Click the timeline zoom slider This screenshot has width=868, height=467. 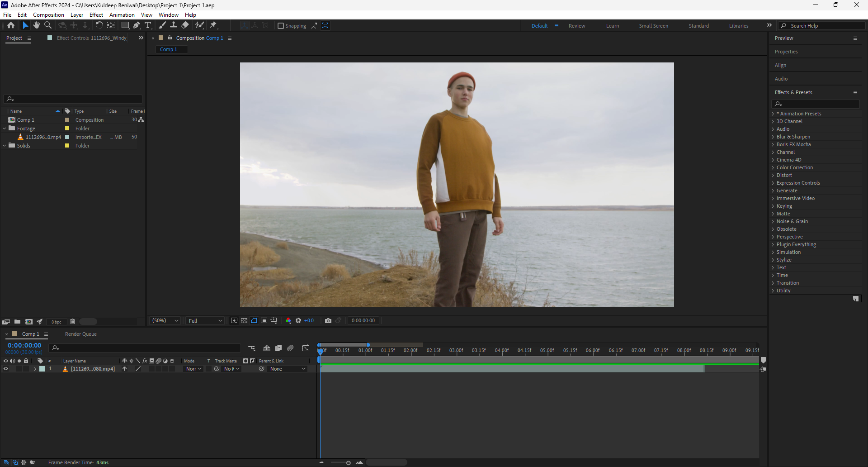348,462
